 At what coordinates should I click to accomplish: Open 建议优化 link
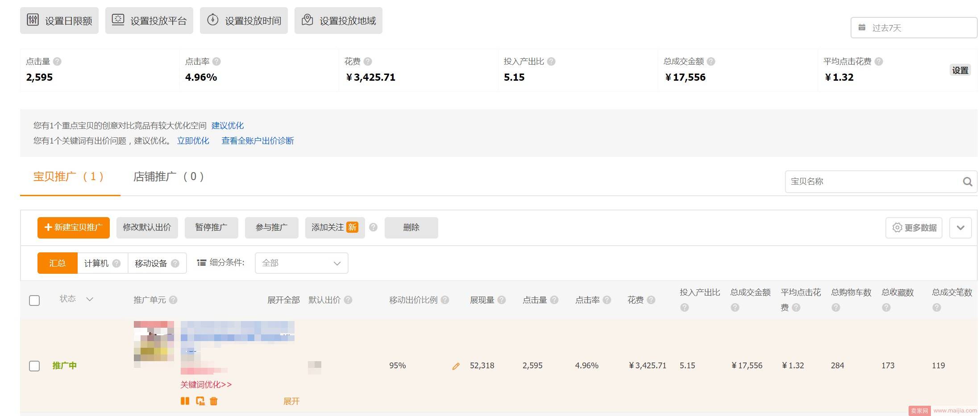(x=228, y=126)
